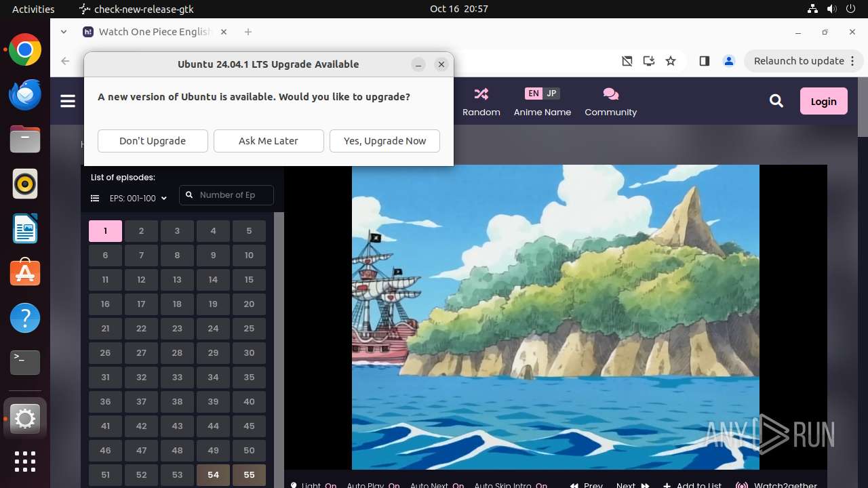
Task: Select episode 24
Action: 213,329
